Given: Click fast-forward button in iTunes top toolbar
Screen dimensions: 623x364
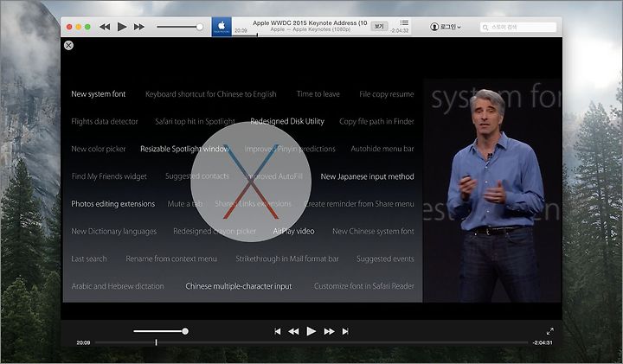Looking at the screenshot, I should (x=139, y=27).
